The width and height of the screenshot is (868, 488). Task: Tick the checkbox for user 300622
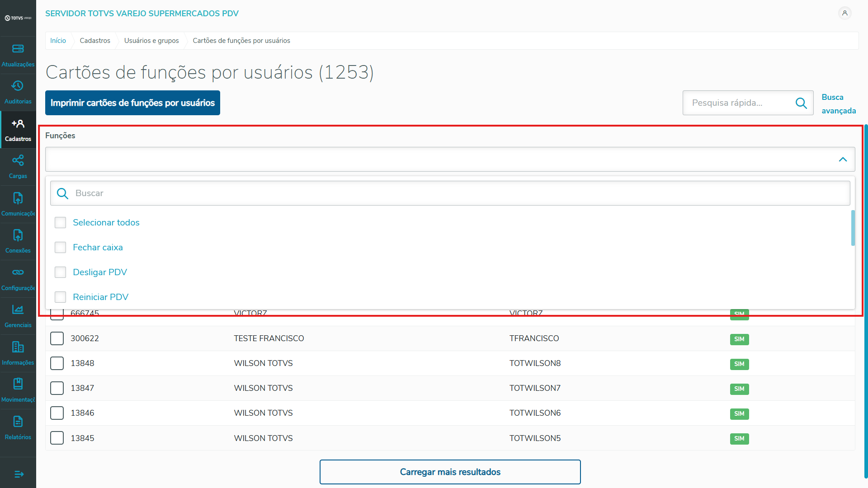coord(57,338)
